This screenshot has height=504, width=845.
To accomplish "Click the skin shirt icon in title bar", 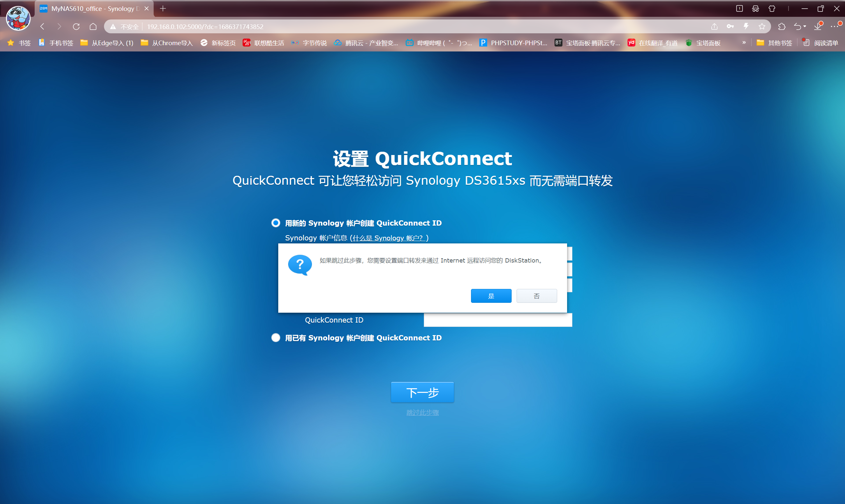I will coord(772,9).
